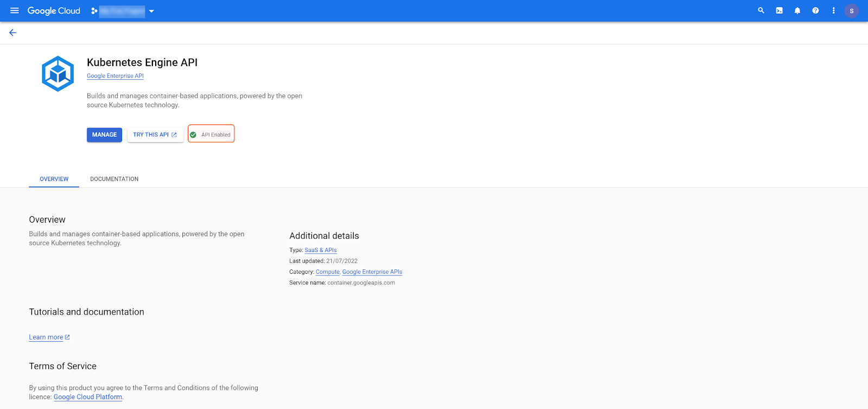
Task: Open the three-dot settings menu
Action: click(x=833, y=10)
